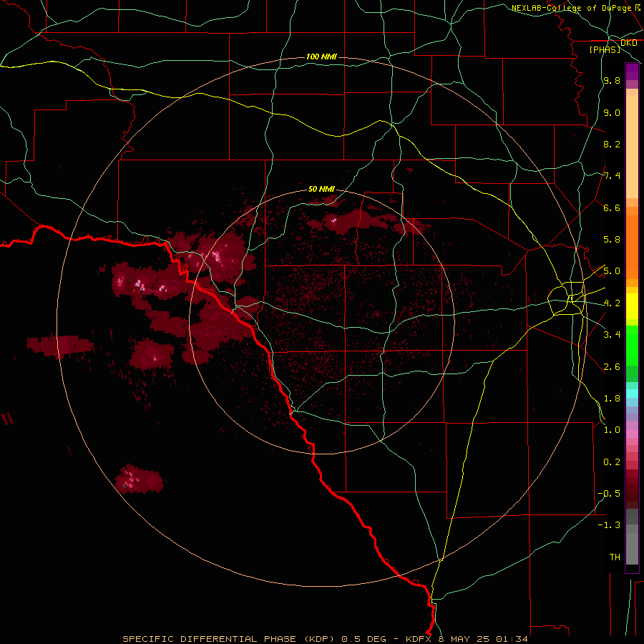Click the NEXLAB-College of DuPage credit text
644x644 pixels.
[x=572, y=8]
